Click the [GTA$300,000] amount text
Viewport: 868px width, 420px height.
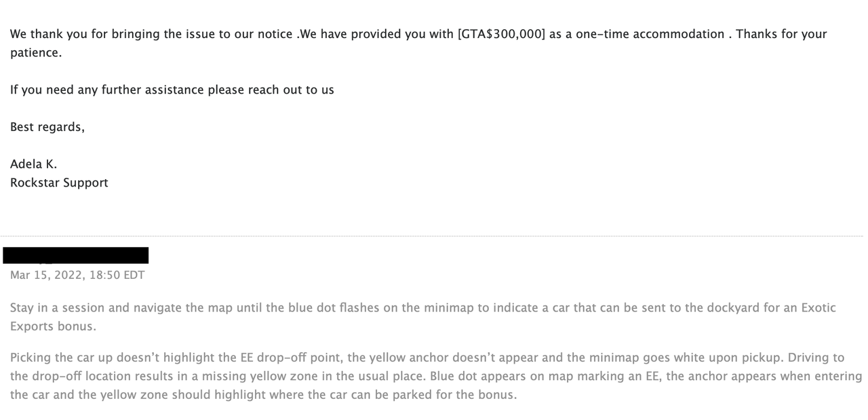coord(501,34)
